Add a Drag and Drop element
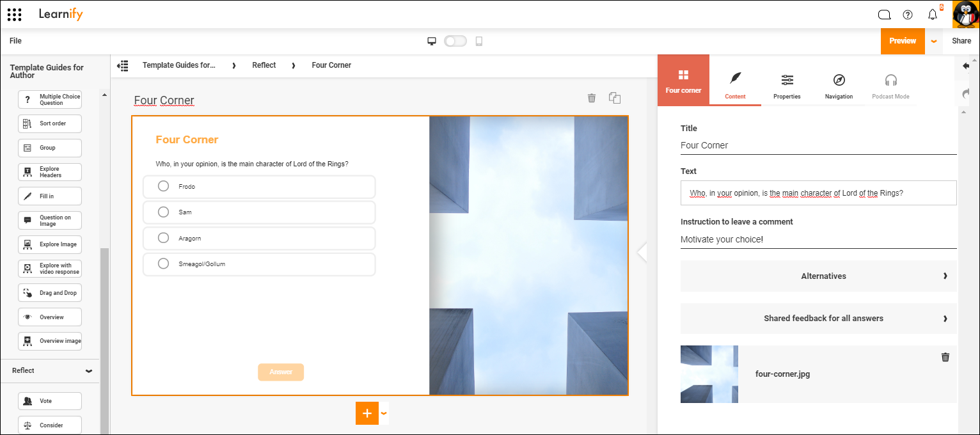 pyautogui.click(x=49, y=292)
